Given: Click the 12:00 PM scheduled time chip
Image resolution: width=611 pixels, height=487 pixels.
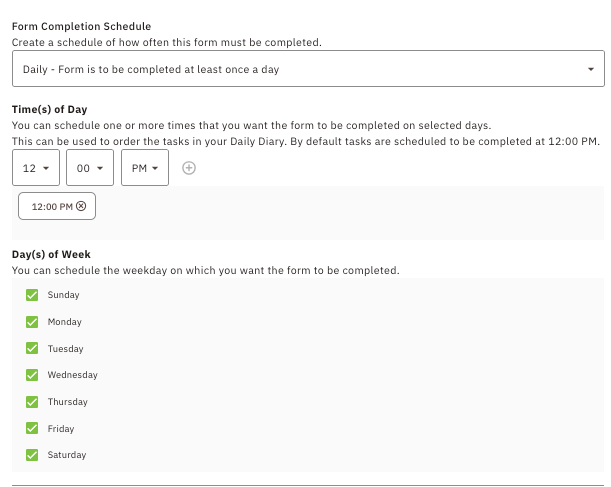Looking at the screenshot, I should [57, 206].
